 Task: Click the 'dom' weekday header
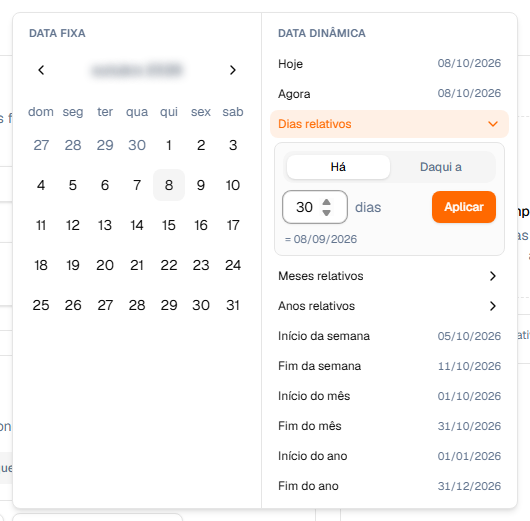41,112
